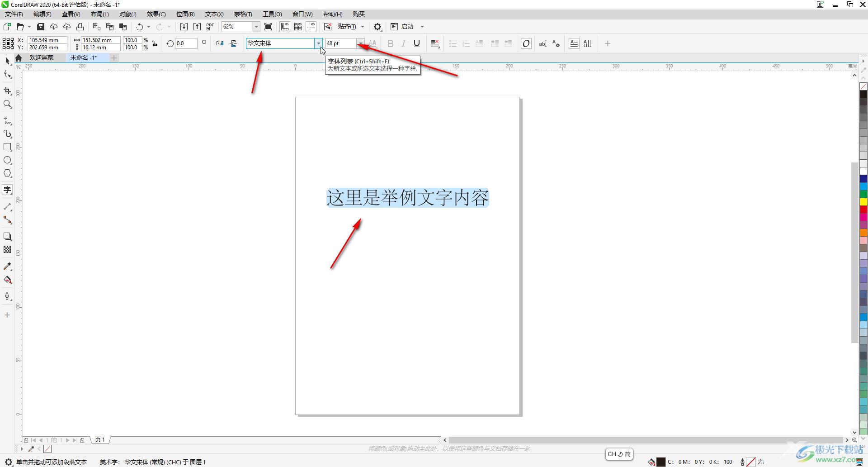Toggle mirror text horizontally
This screenshot has height=467, width=868.
coord(220,43)
